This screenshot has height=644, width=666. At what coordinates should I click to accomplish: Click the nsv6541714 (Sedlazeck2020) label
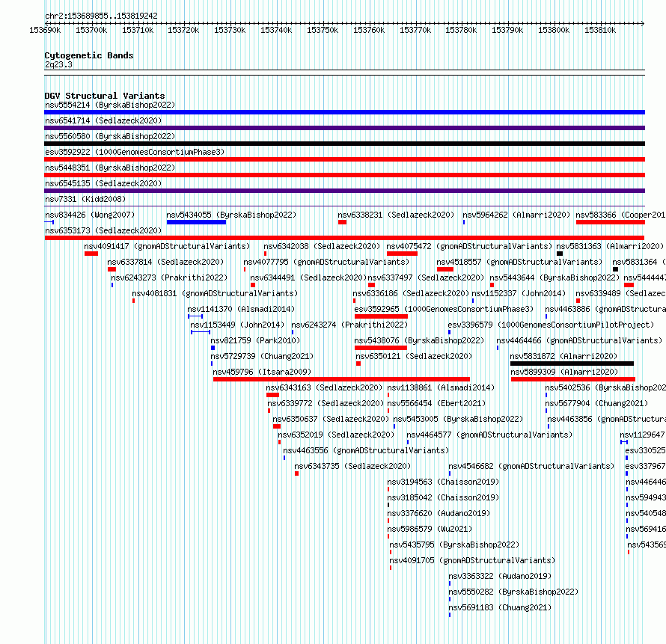click(x=103, y=120)
